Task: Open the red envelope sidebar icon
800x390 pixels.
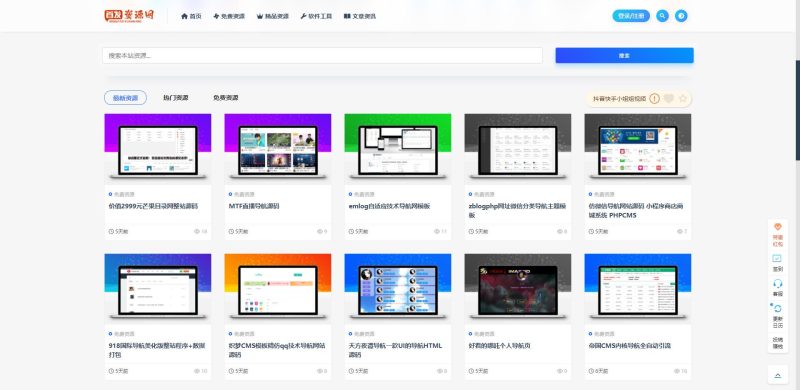Action: coord(778,227)
